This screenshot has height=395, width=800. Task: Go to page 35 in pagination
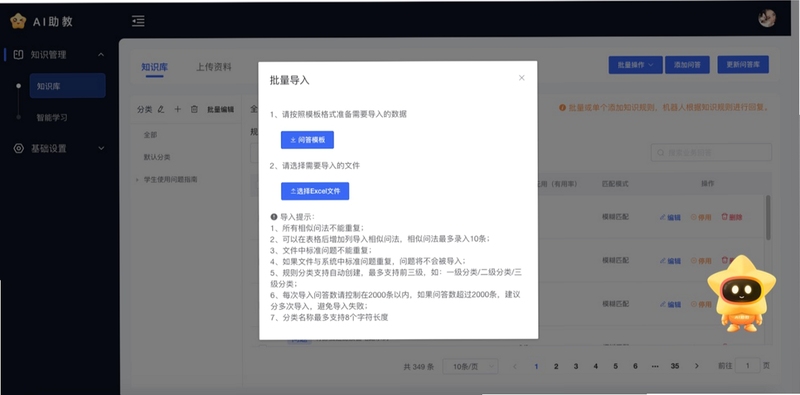coord(675,366)
